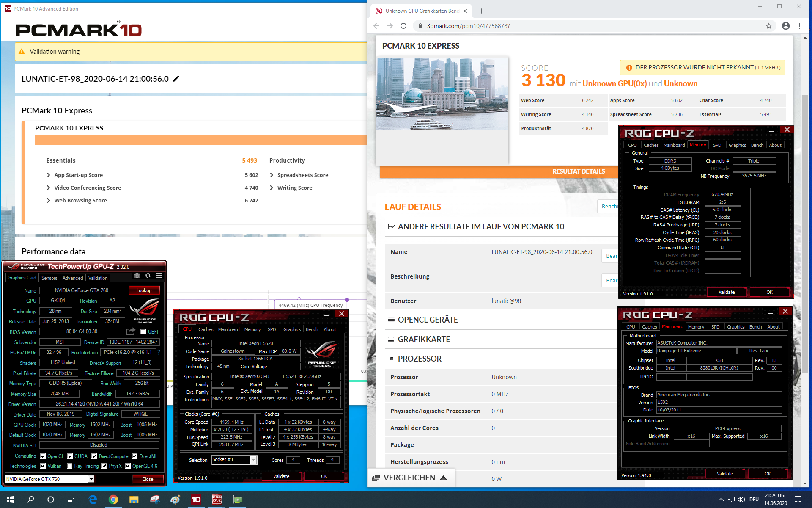Click Validate in the CPU-Z processor window
This screenshot has width=812, height=508.
click(x=281, y=476)
